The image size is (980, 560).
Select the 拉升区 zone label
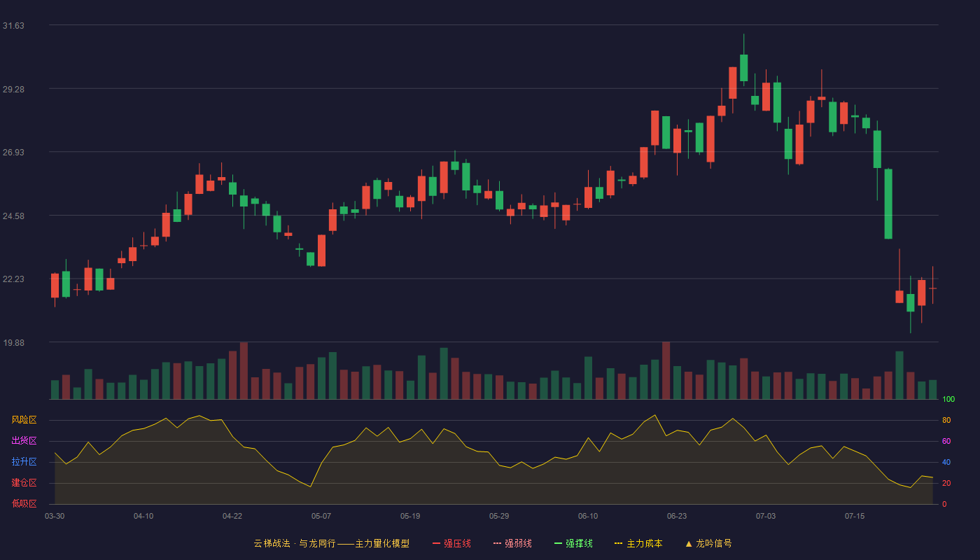point(24,462)
